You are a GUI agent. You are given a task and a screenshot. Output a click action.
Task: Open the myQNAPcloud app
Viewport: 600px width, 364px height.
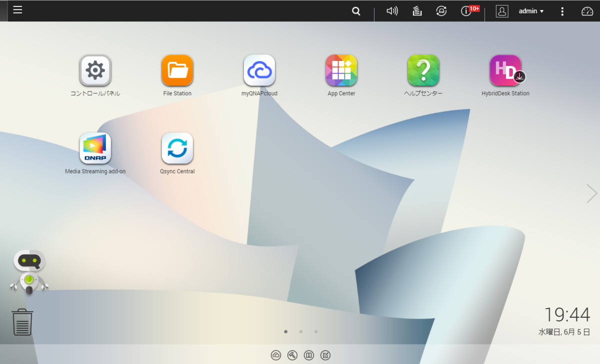(x=259, y=70)
